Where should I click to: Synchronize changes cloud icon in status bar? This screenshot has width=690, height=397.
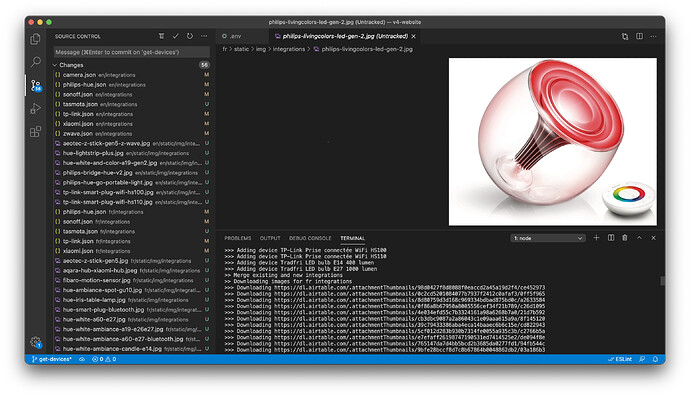coord(82,359)
